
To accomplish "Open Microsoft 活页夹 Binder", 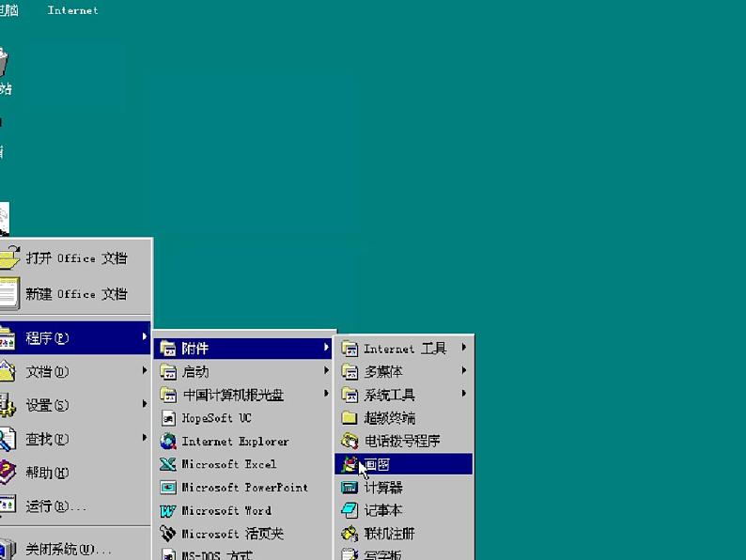I will pyautogui.click(x=243, y=534).
